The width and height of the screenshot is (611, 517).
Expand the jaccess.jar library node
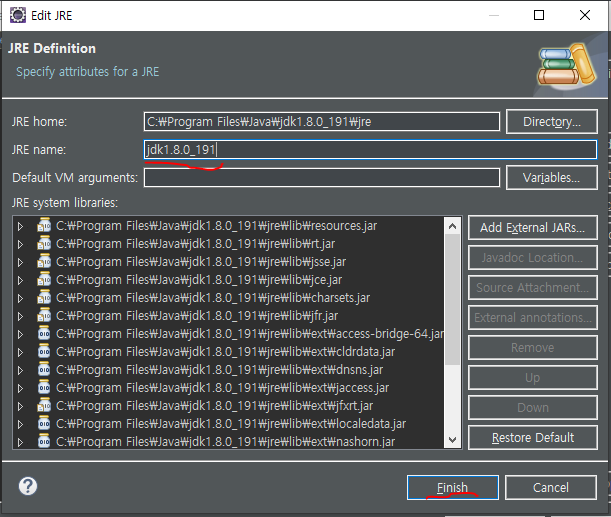click(20, 388)
